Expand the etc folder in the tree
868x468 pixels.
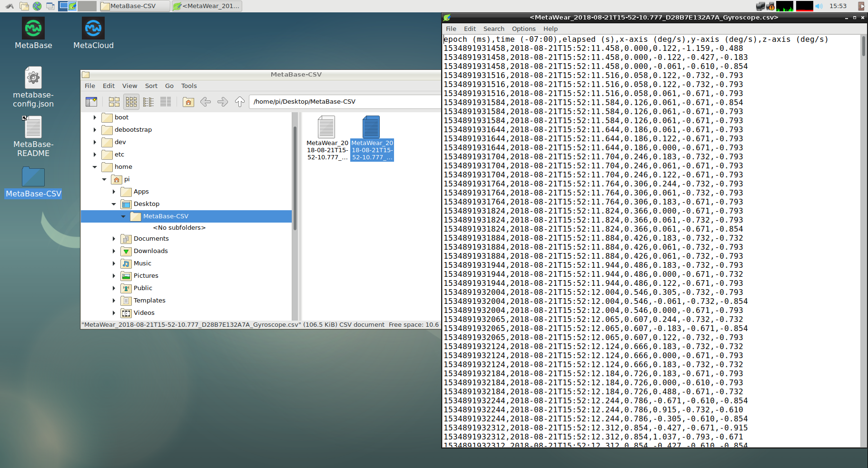click(95, 155)
